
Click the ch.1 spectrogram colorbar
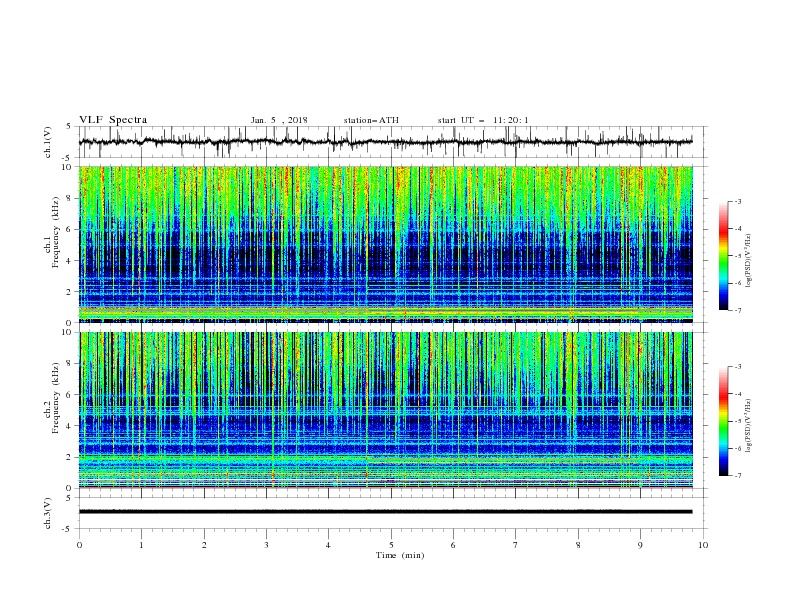(724, 256)
